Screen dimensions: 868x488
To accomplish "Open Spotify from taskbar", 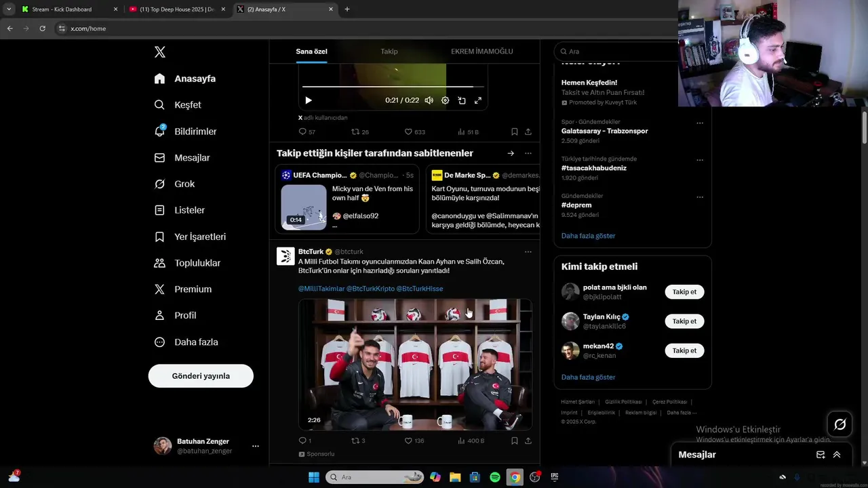I will [495, 477].
